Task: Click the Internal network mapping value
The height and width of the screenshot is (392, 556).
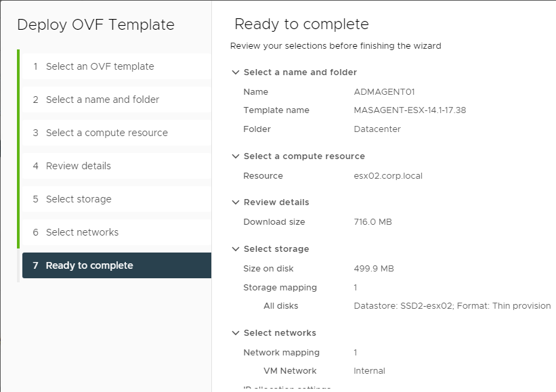Action: click(x=369, y=371)
